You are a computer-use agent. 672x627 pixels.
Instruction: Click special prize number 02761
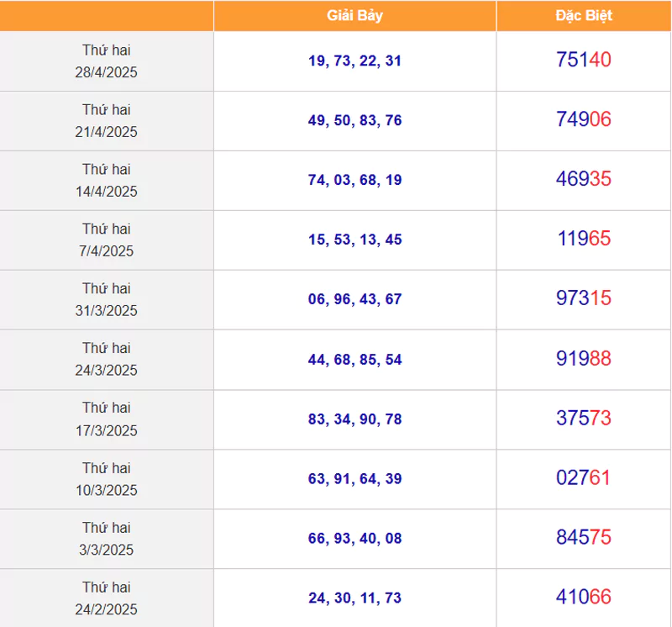pos(583,477)
